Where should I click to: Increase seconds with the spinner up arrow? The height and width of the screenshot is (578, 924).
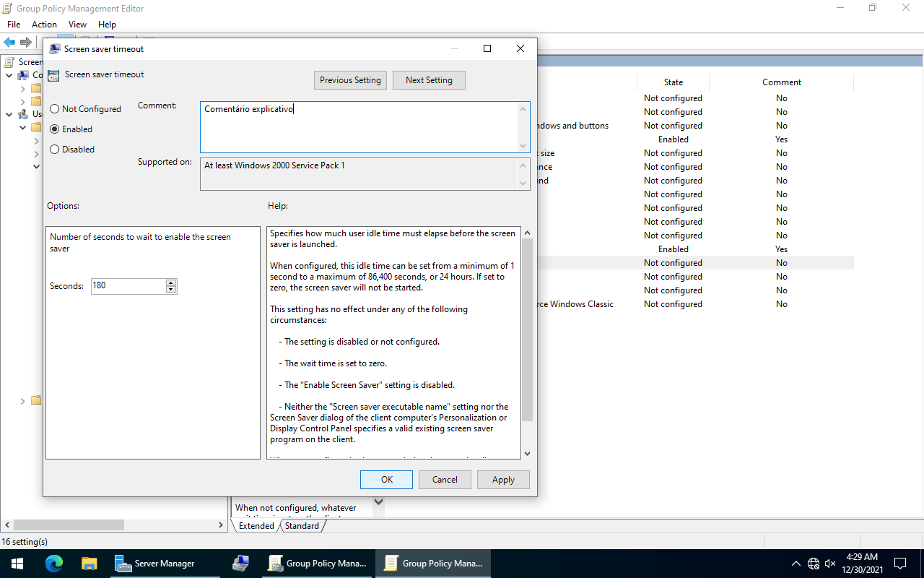pyautogui.click(x=171, y=282)
